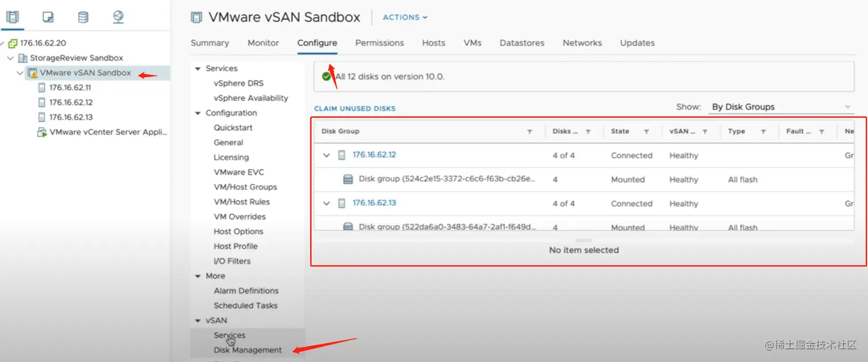Click the cluster icon beside VMware vSAN Sandbox in tree
This screenshot has width=868, height=362.
click(x=33, y=73)
